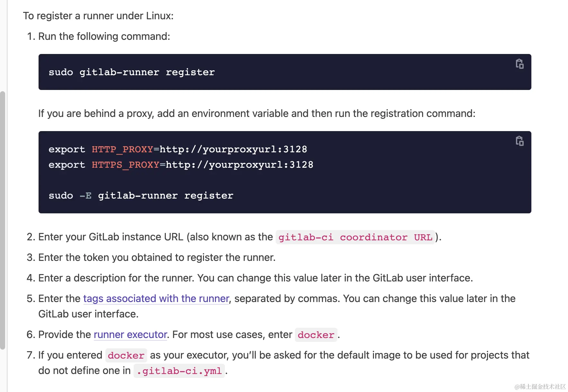Copy the proxy export code block
The width and height of the screenshot is (568, 392).
519,141
